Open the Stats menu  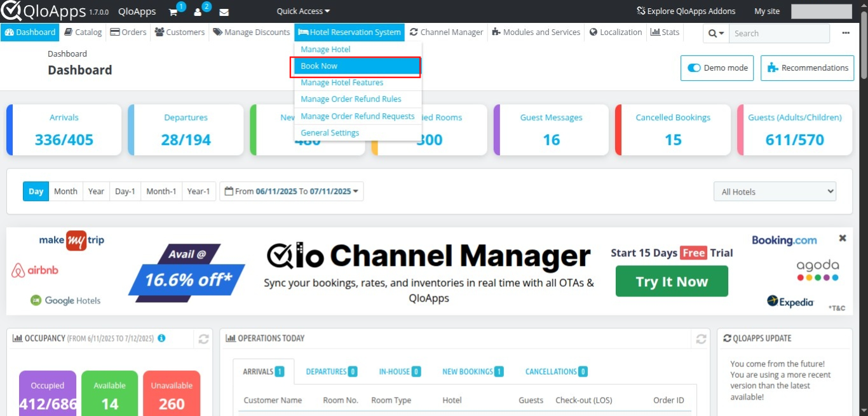pos(665,32)
